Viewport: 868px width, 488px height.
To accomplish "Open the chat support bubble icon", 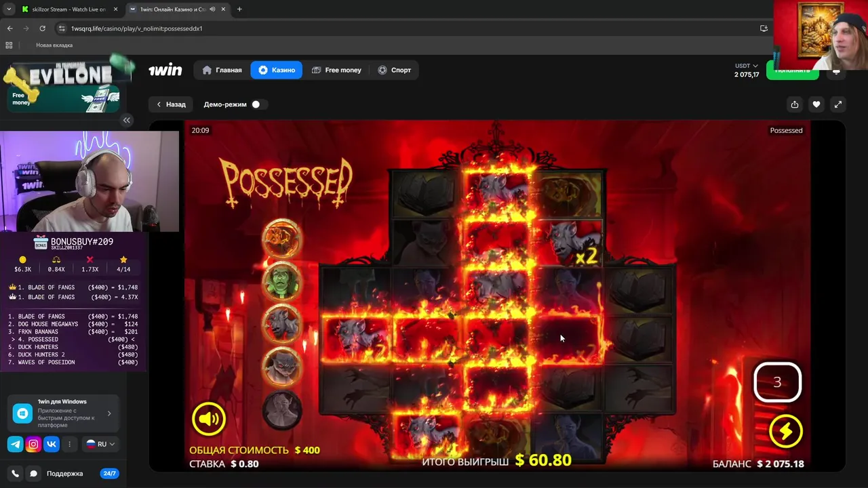I will 33,474.
